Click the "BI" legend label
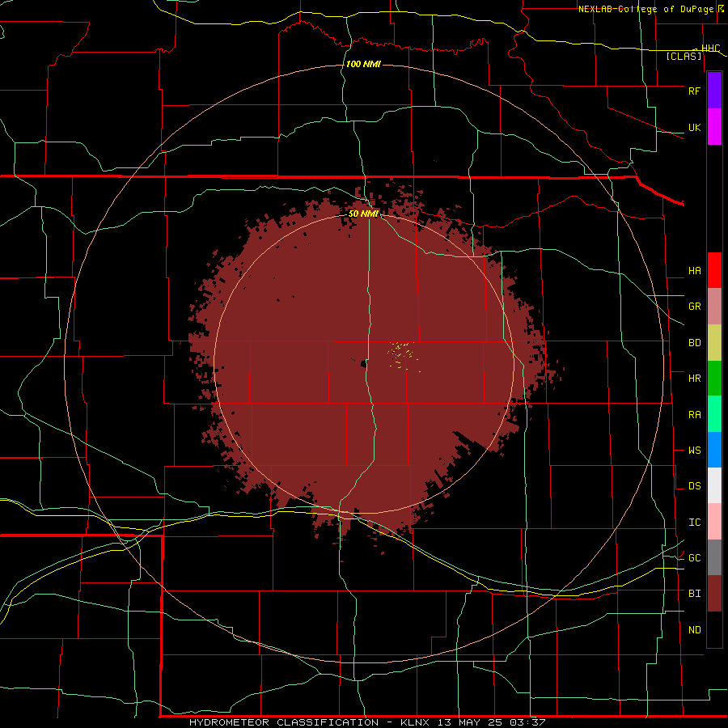 click(694, 594)
